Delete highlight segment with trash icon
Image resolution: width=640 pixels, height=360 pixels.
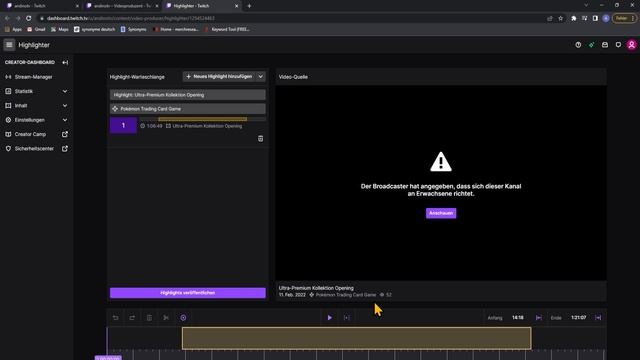tap(260, 139)
